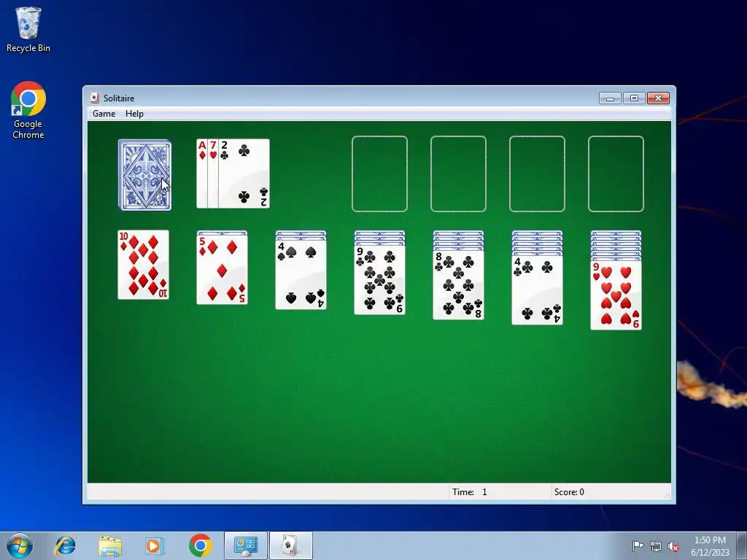Select the 8 of clubs card
This screenshot has height=560, width=747.
(458, 285)
